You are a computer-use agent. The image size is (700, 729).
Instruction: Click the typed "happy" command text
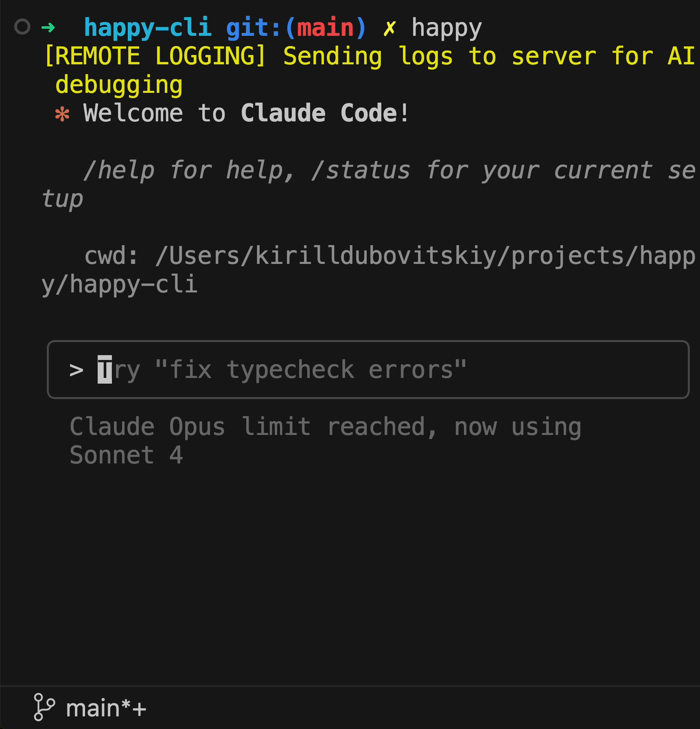tap(446, 29)
